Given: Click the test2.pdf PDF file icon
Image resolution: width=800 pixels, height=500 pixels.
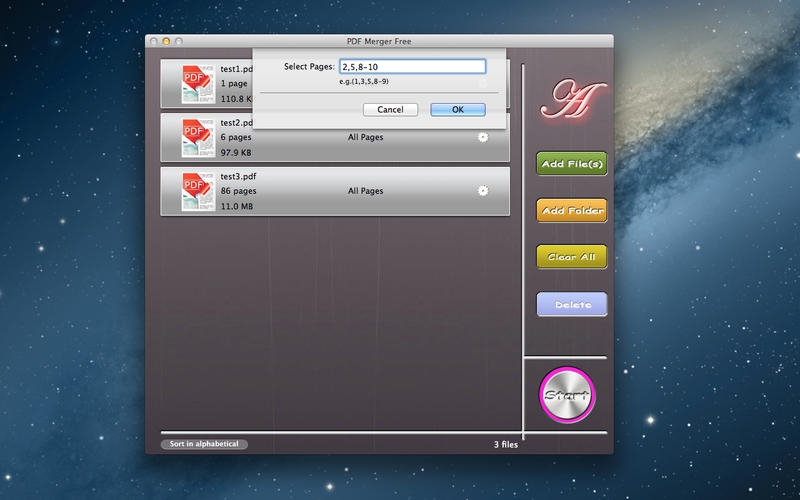Looking at the screenshot, I should [197, 138].
